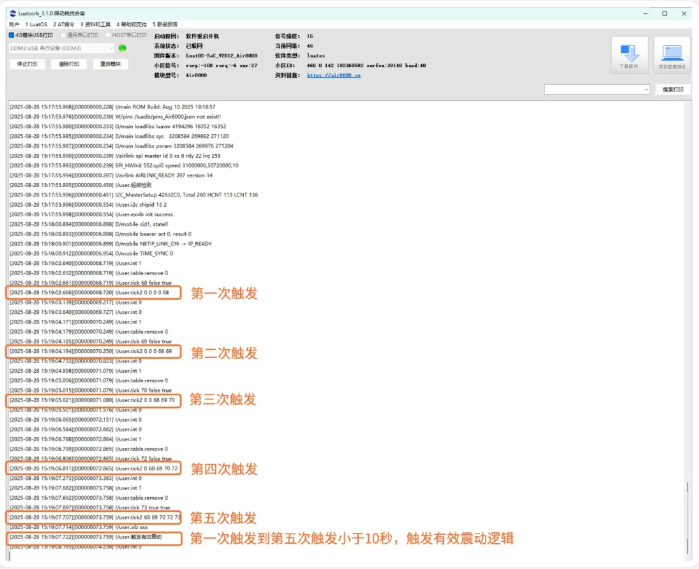
Task: Toggle the 4G模块USB打印 checkbox
Action: click(x=12, y=35)
